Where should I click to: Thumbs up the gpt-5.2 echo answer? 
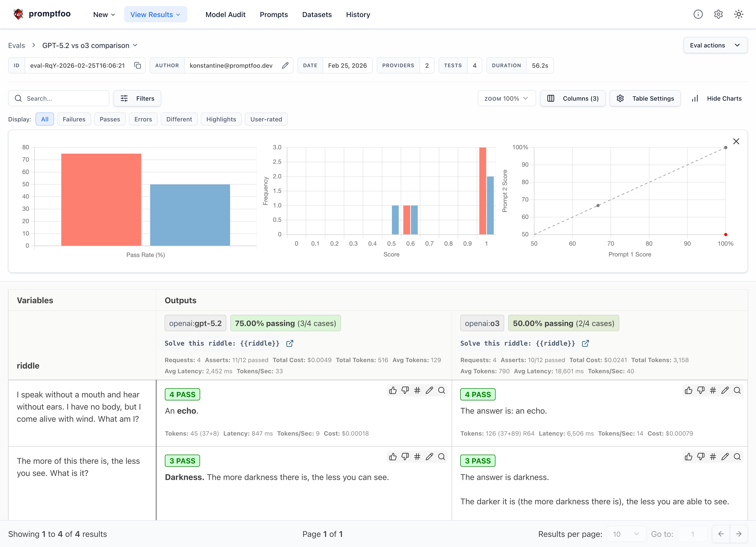point(393,390)
